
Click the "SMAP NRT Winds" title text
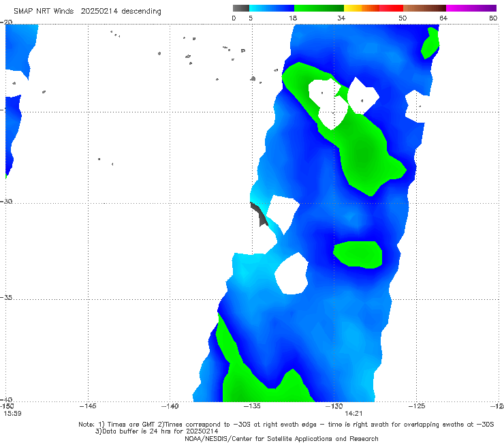(x=44, y=12)
